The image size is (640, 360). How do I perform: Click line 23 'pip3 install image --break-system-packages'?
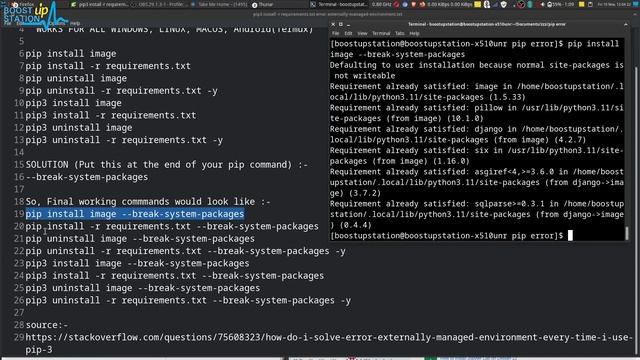(137, 263)
